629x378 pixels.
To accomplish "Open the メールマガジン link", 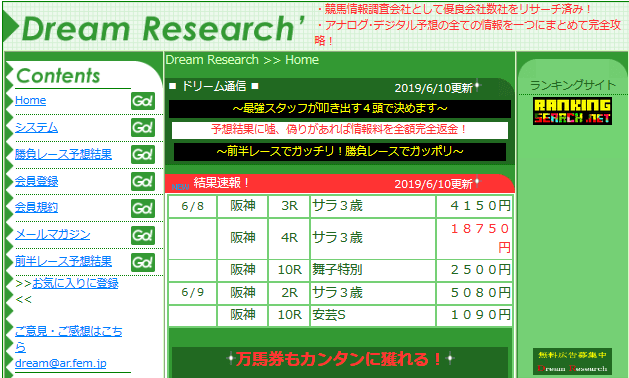I will point(53,235).
